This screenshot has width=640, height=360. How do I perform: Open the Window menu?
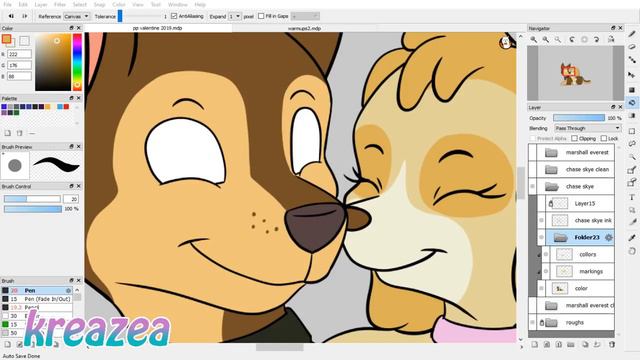tap(178, 4)
